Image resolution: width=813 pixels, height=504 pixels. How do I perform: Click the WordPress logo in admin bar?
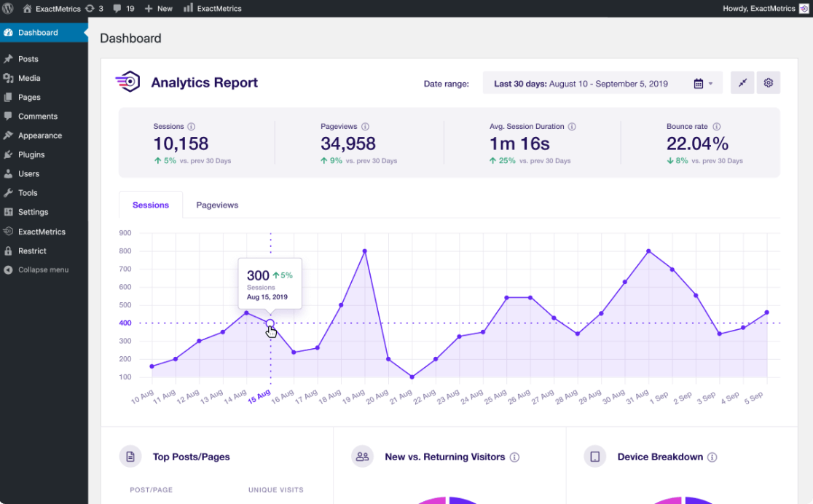pyautogui.click(x=8, y=8)
